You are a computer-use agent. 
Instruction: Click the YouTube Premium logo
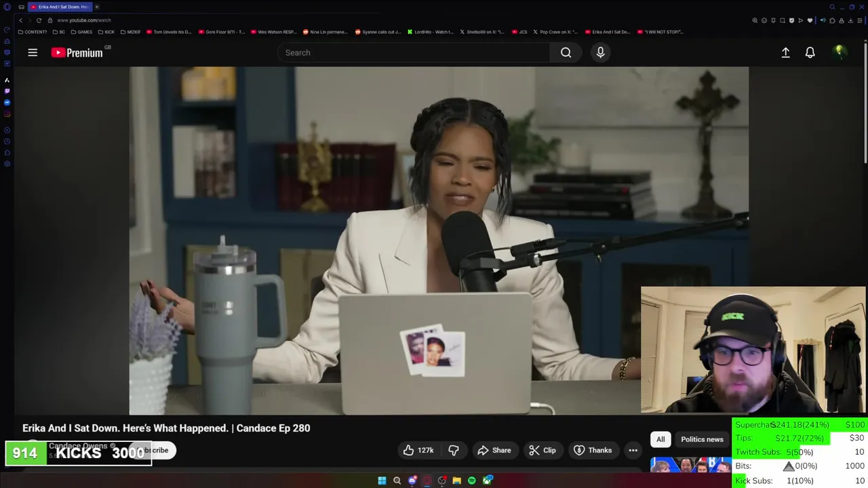coord(77,52)
